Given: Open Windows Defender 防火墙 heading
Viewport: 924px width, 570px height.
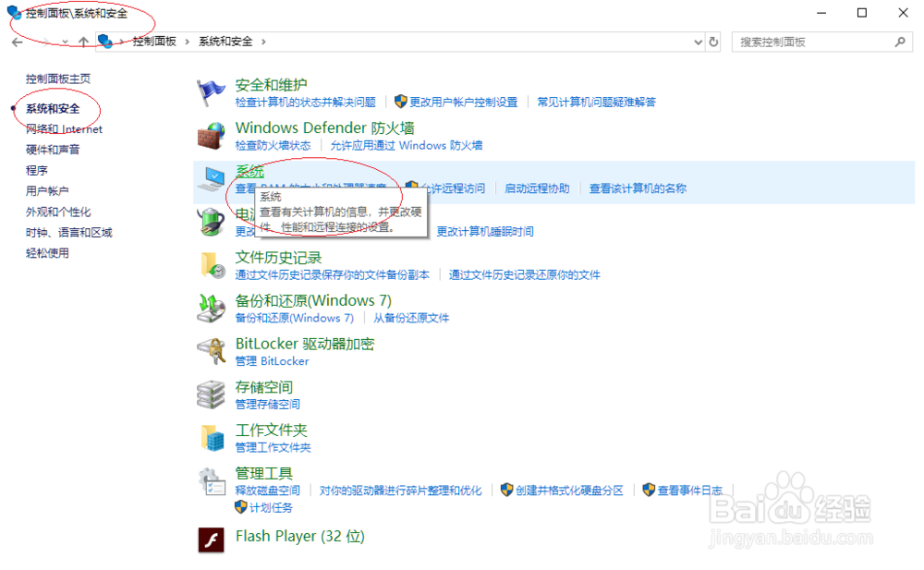Looking at the screenshot, I should tap(324, 127).
